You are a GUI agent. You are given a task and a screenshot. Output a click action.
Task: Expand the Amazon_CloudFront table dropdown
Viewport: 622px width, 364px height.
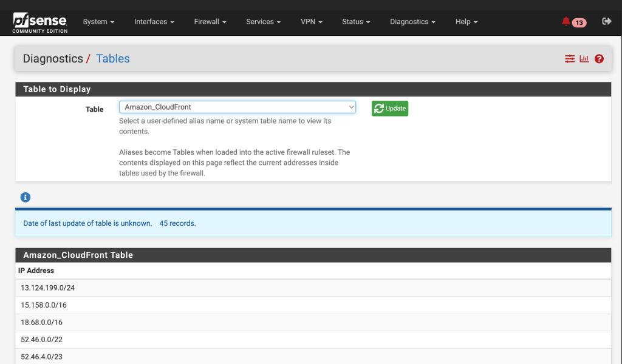pyautogui.click(x=238, y=107)
